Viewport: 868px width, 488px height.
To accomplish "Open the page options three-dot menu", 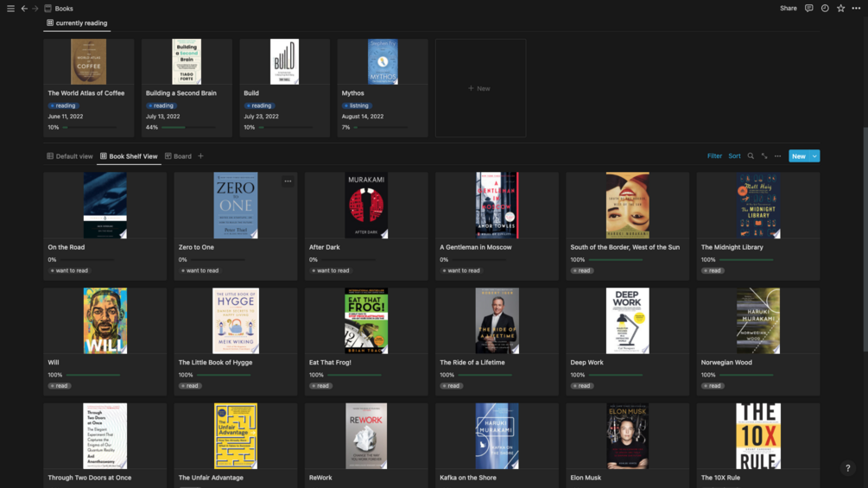I will tap(857, 9).
